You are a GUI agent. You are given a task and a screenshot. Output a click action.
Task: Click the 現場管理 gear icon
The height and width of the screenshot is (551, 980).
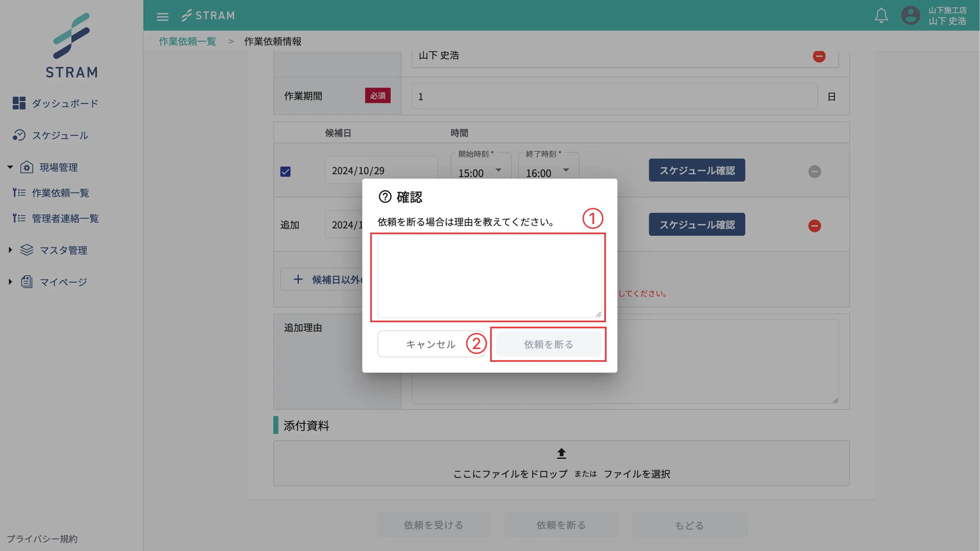(x=27, y=168)
